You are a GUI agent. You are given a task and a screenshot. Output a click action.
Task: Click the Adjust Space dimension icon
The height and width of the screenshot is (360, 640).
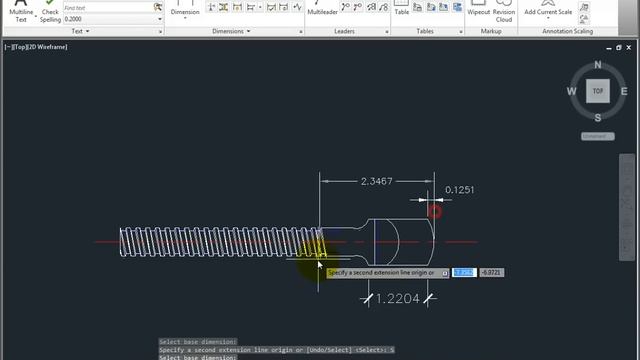click(224, 7)
